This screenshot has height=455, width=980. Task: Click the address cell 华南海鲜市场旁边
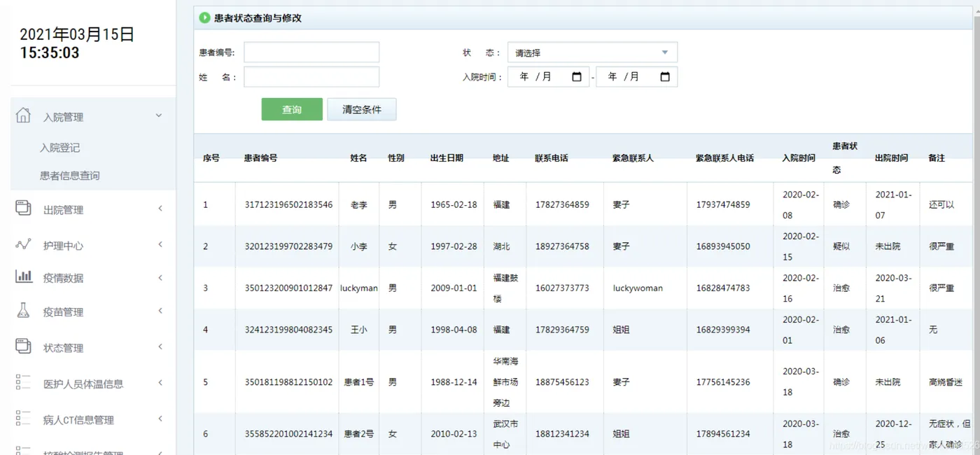(x=505, y=382)
